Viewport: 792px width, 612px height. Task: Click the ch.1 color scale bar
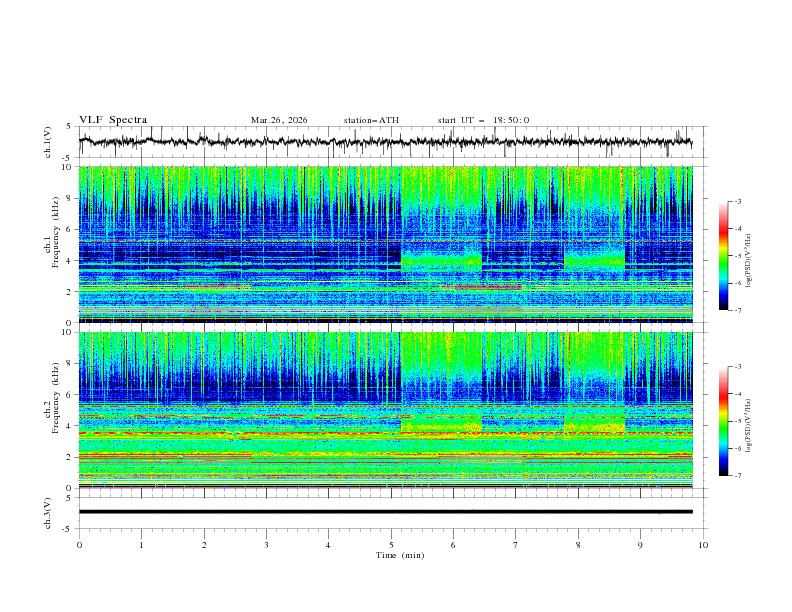[723, 255]
